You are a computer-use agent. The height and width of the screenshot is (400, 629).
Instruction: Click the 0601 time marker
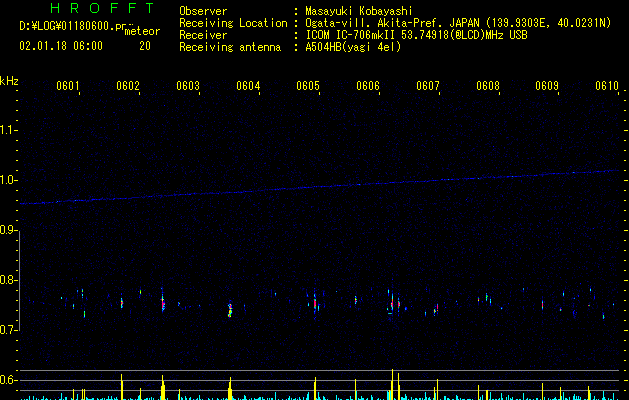[x=68, y=85]
